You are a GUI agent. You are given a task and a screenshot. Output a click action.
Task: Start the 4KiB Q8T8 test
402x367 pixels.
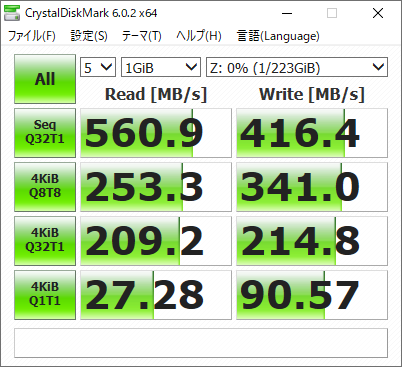coord(45,187)
